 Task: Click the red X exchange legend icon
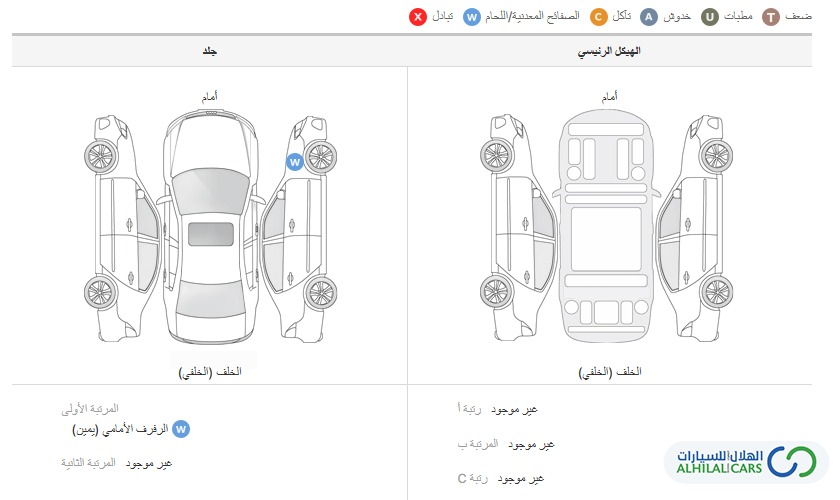coord(418,17)
